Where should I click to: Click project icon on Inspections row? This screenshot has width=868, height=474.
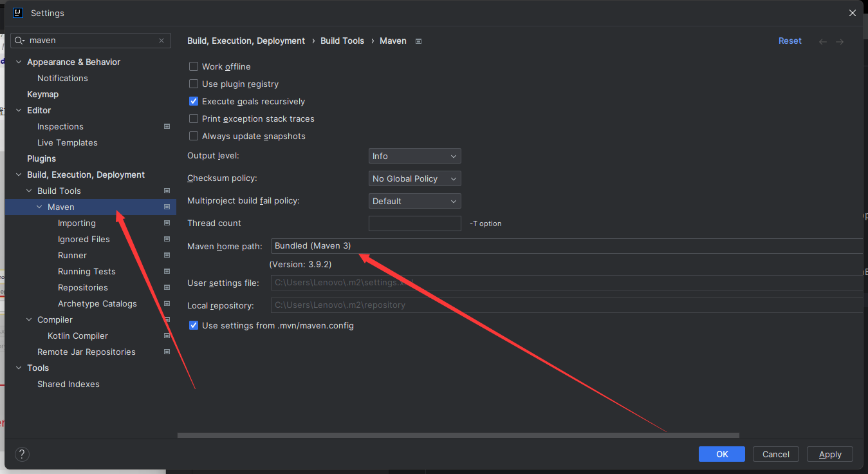167,126
